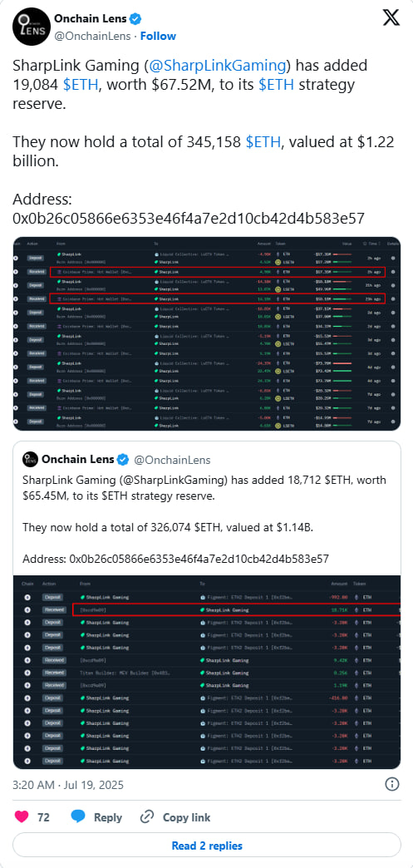Open the @OnchainLens handle link

click(92, 36)
